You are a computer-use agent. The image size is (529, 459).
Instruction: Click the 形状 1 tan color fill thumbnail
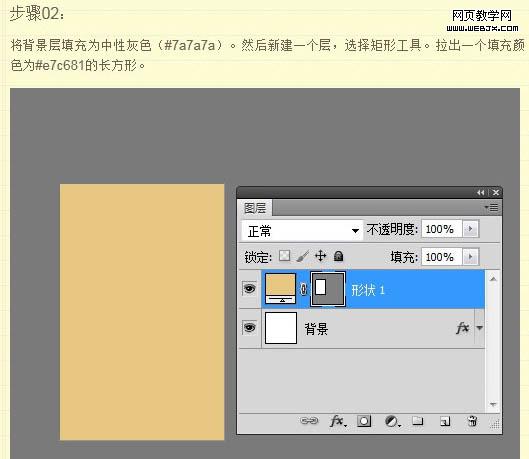pos(280,289)
